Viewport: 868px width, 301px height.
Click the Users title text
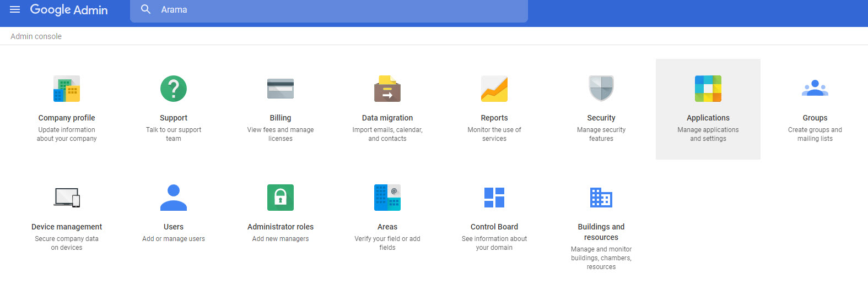[174, 227]
